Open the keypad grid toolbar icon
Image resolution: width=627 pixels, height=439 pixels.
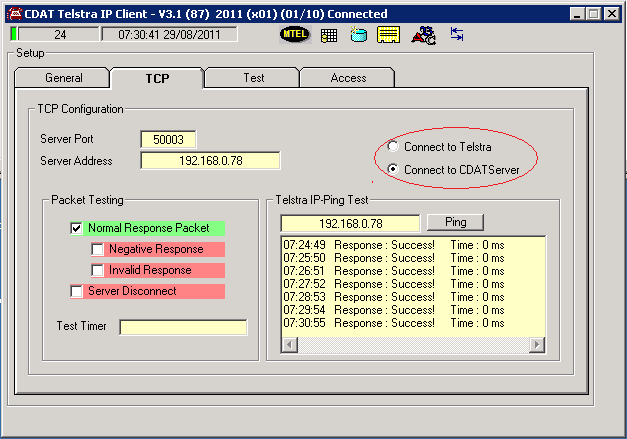pos(329,35)
